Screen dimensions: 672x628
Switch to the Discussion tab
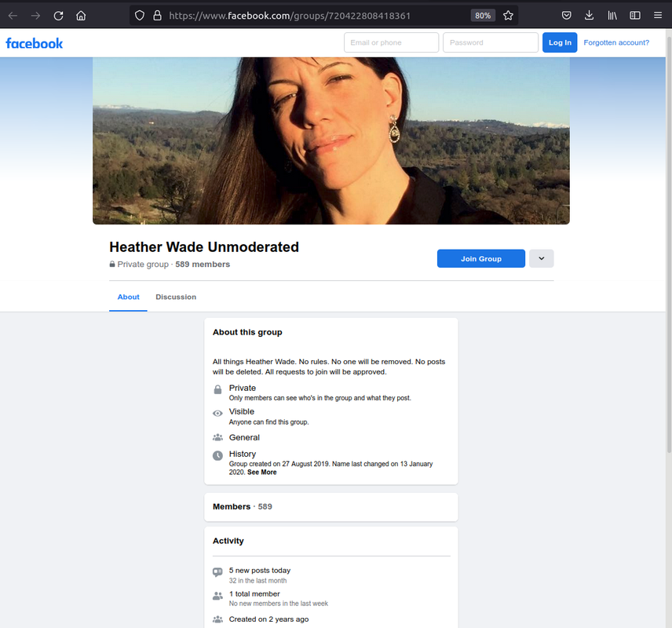(176, 297)
